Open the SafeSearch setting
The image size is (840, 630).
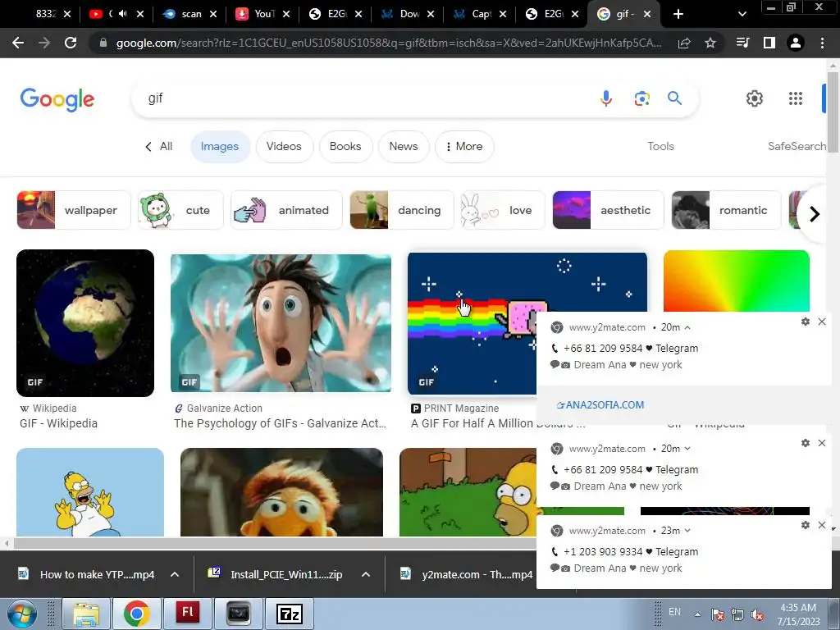coord(797,146)
